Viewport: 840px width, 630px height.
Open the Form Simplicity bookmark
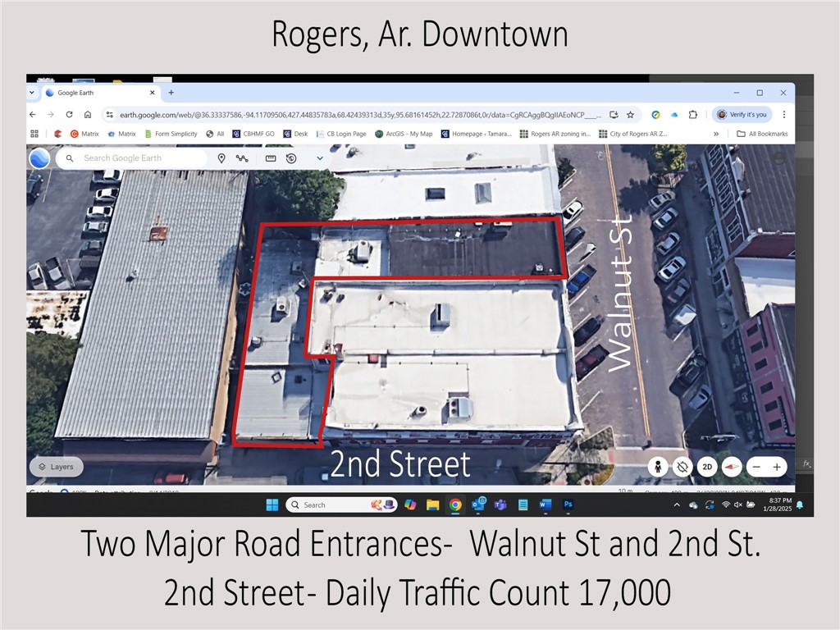171,134
